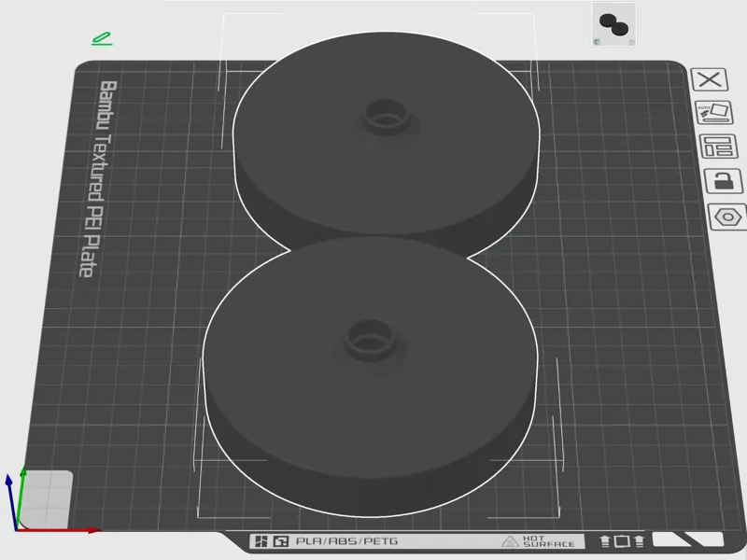The image size is (747, 560).
Task: Open plate settings hexagon icon
Action: pyautogui.click(x=727, y=217)
